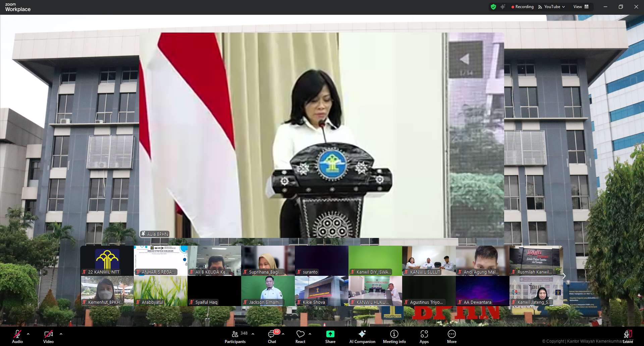This screenshot has width=644, height=346.
Task: Open the View layout menu
Action: [x=581, y=7]
